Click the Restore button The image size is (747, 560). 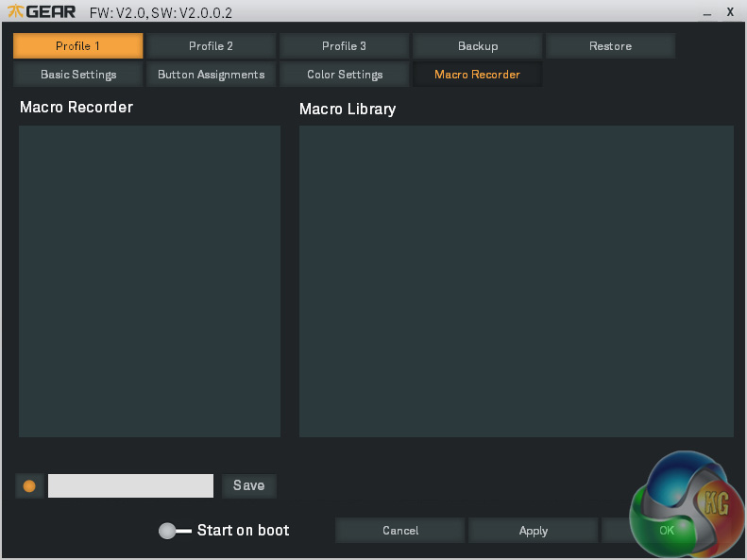610,46
